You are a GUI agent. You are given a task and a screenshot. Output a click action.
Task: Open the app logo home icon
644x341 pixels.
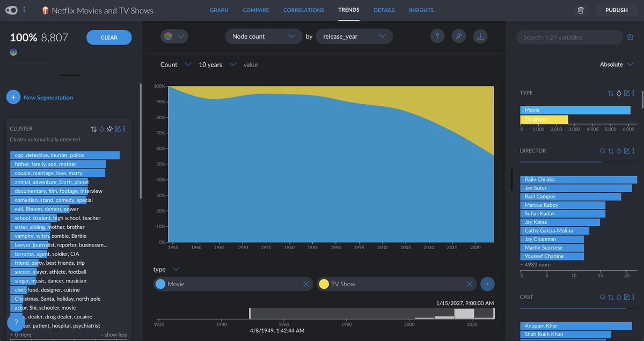click(12, 10)
